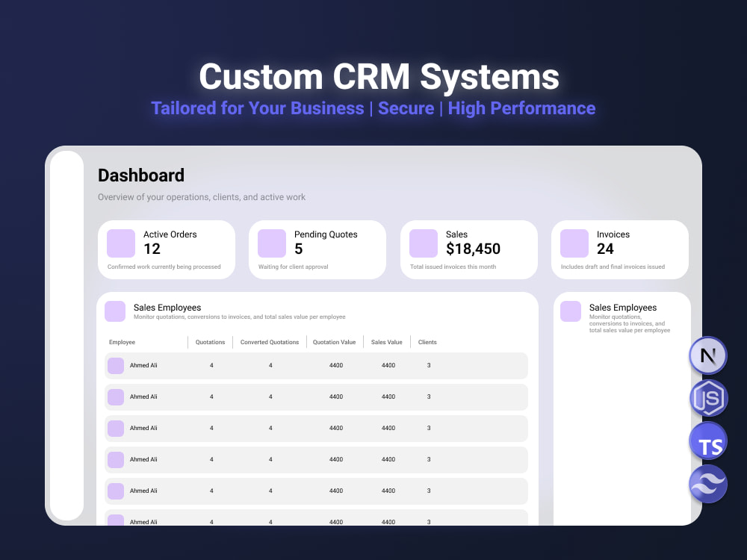Click the Active Orders card icon
This screenshot has height=560, width=747.
pyautogui.click(x=121, y=243)
